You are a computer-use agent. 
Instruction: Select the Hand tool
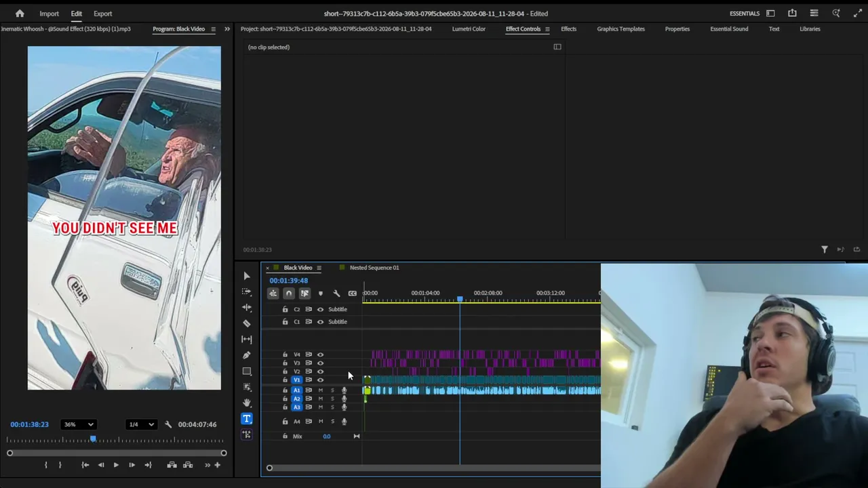(247, 403)
